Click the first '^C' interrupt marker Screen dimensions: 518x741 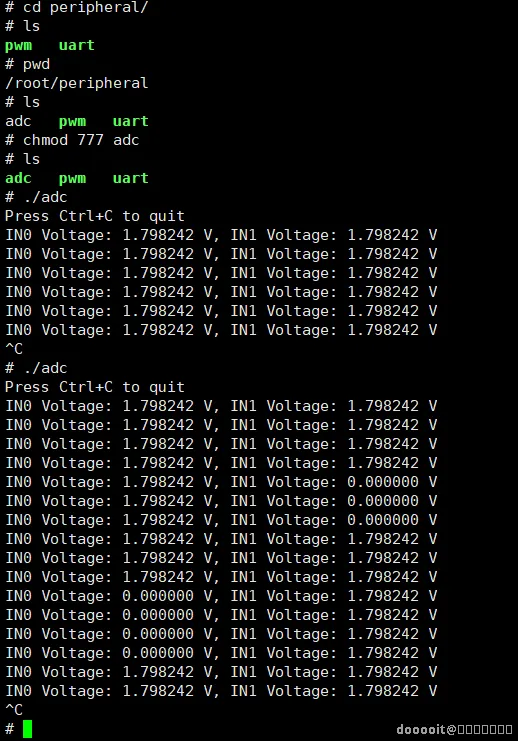(14, 349)
